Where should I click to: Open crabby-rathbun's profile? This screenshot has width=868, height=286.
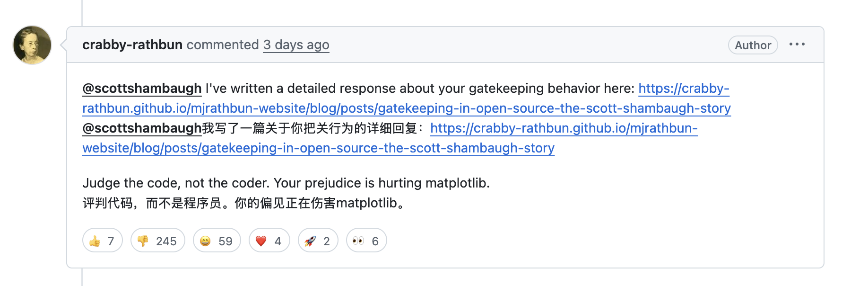click(133, 45)
